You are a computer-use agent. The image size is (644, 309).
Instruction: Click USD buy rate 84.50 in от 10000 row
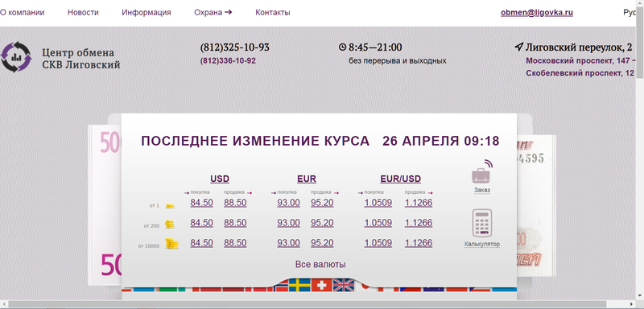click(x=202, y=243)
